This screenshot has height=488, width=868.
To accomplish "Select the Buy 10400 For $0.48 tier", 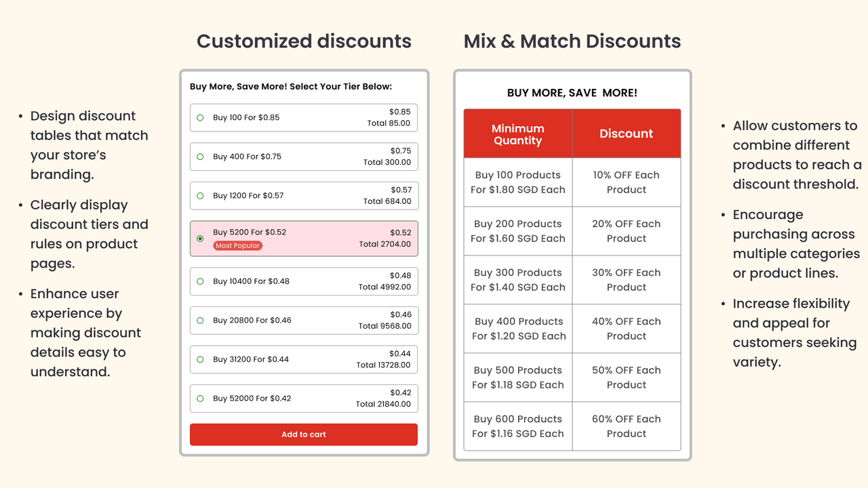I will [x=304, y=281].
